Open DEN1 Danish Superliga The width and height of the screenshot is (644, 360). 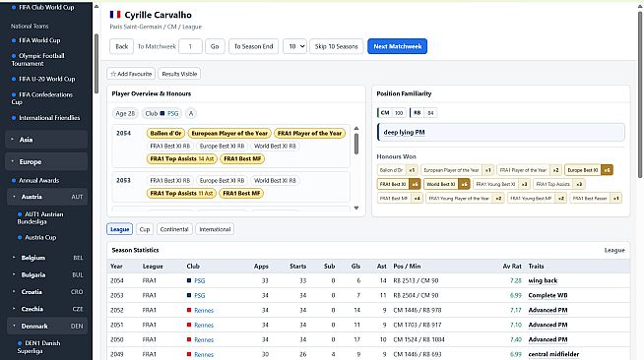pos(38,347)
